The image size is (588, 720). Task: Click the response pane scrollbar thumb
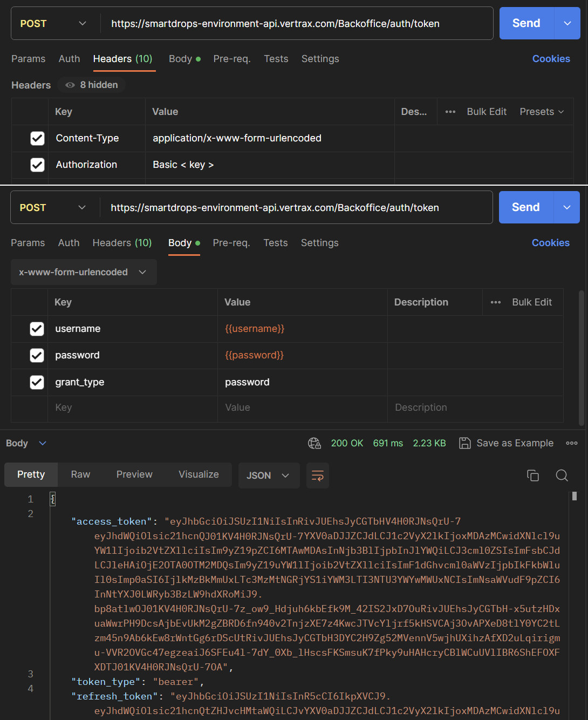pyautogui.click(x=575, y=496)
